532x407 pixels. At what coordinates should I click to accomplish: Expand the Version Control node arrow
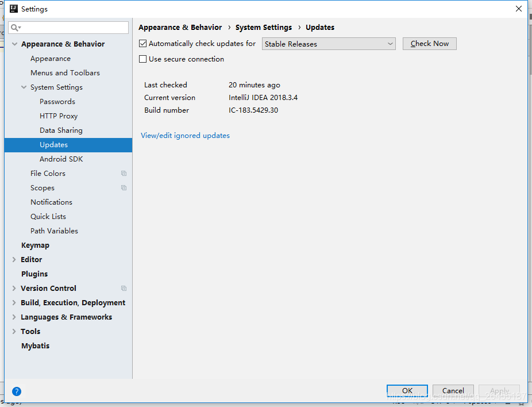(x=14, y=288)
